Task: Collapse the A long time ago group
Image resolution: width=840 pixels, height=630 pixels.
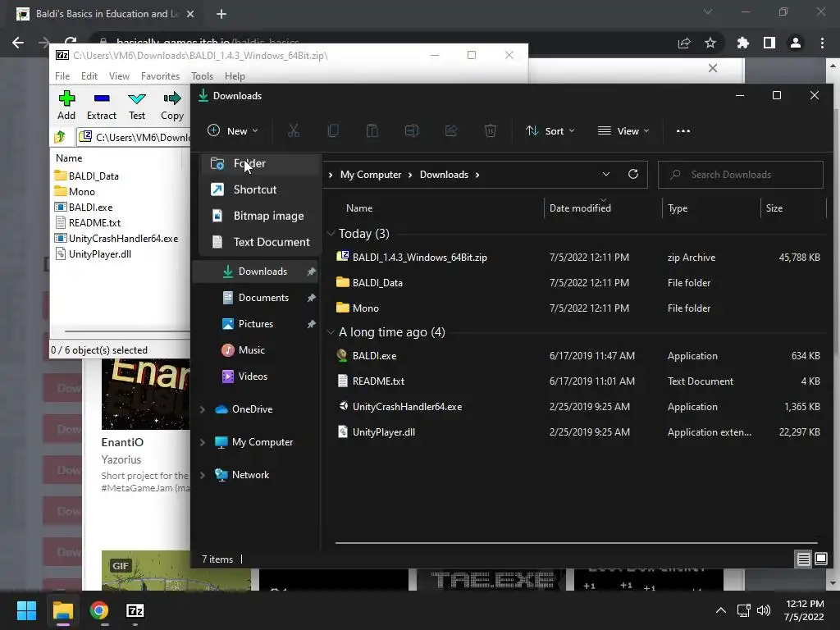Action: coord(331,332)
